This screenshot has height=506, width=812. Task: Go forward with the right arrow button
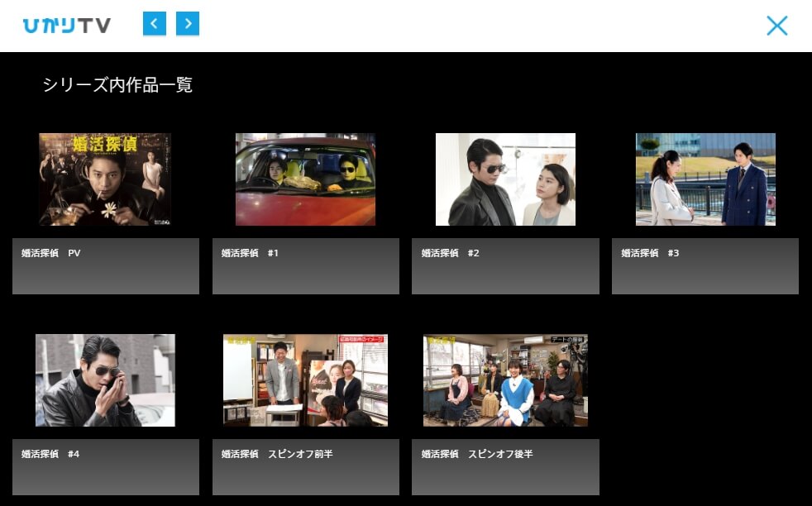point(188,24)
